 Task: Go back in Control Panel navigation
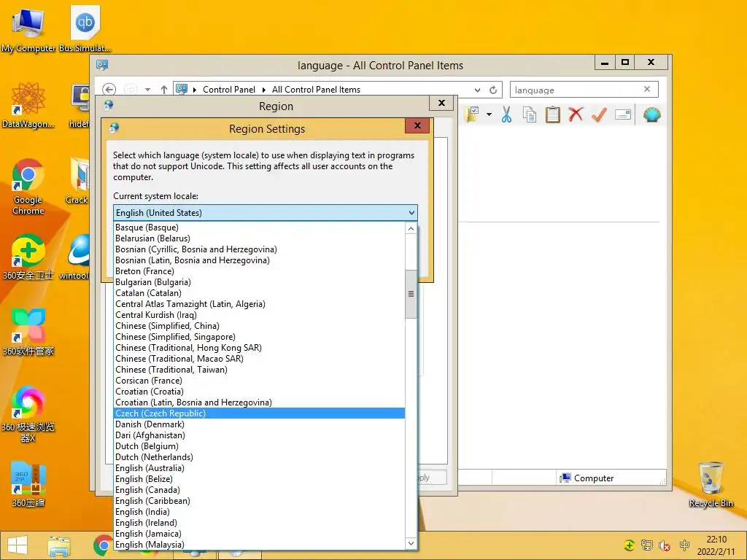(109, 90)
